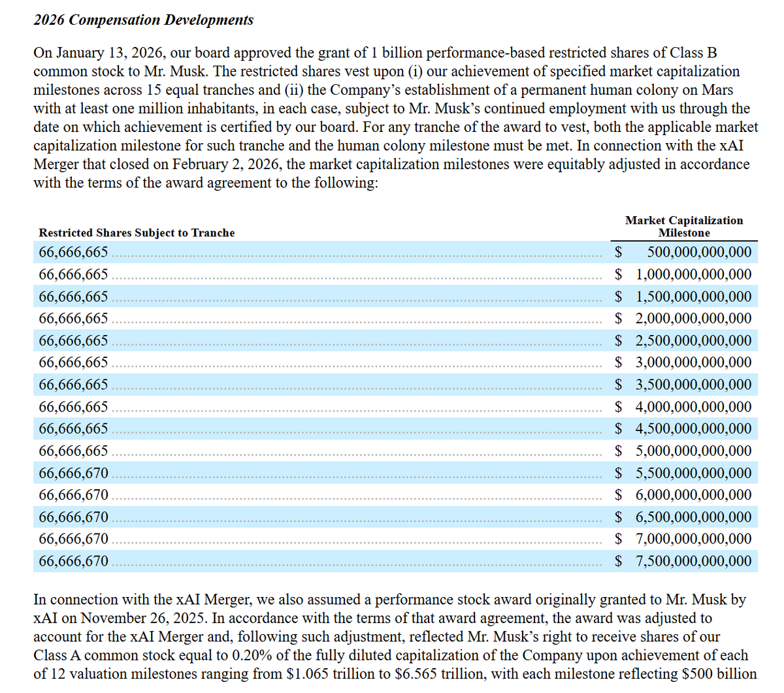784x693 pixels.
Task: Click 66,666,670 in the 6,500,000,000,000 row
Action: click(74, 517)
